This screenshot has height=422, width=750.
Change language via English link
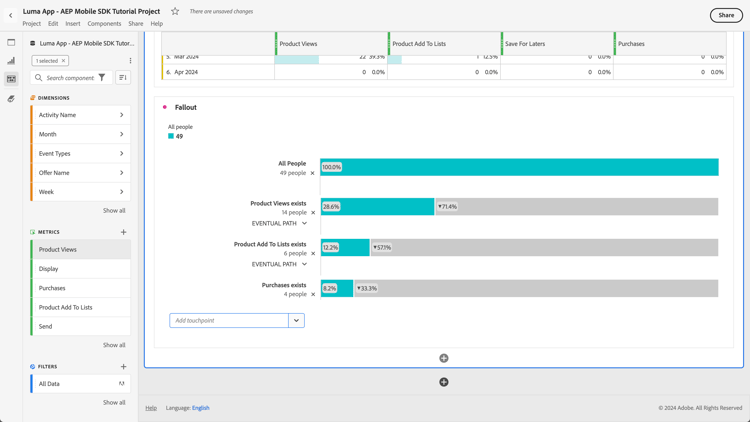pos(200,408)
